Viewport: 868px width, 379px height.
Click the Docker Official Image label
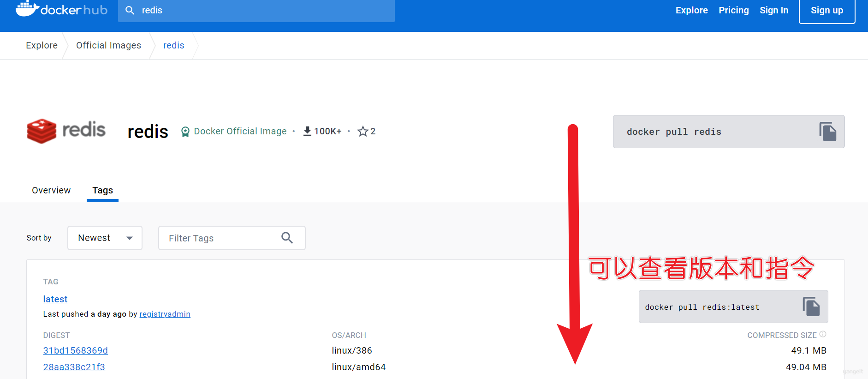click(240, 131)
